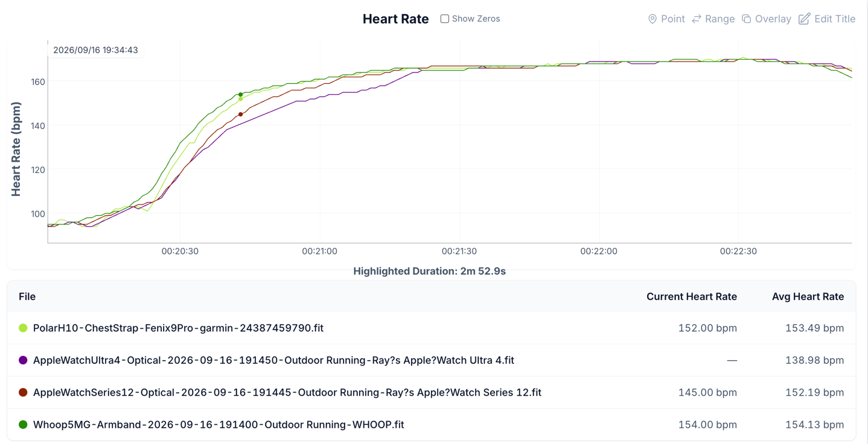868x444 pixels.
Task: Click the 160 y-axis label
Action: point(37,81)
